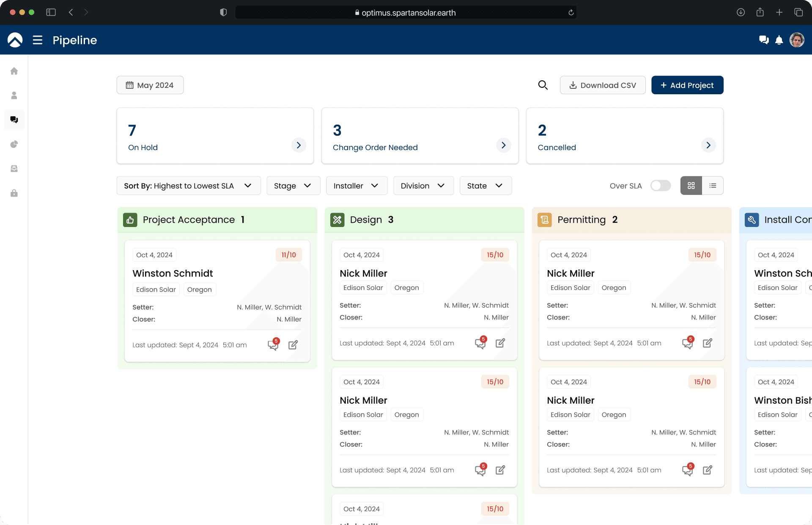The image size is (812, 525).
Task: Open the Change Order Needed summary card
Action: [503, 145]
